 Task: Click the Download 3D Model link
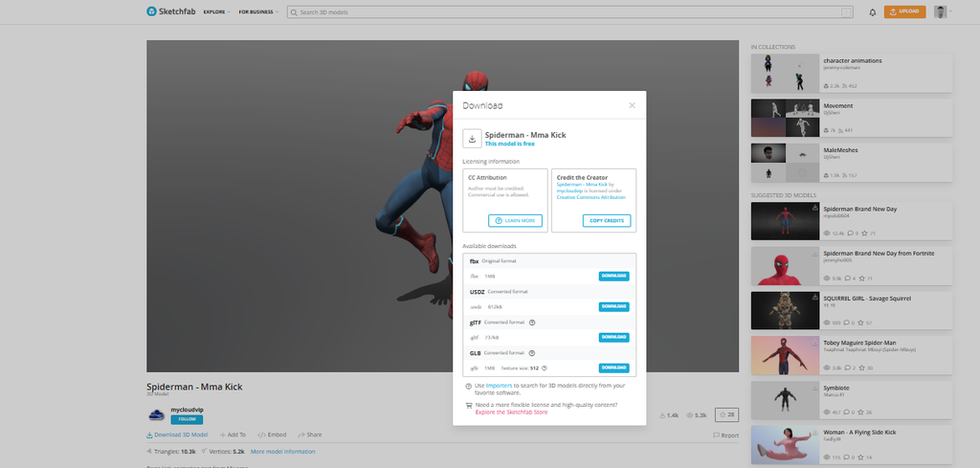click(x=177, y=435)
